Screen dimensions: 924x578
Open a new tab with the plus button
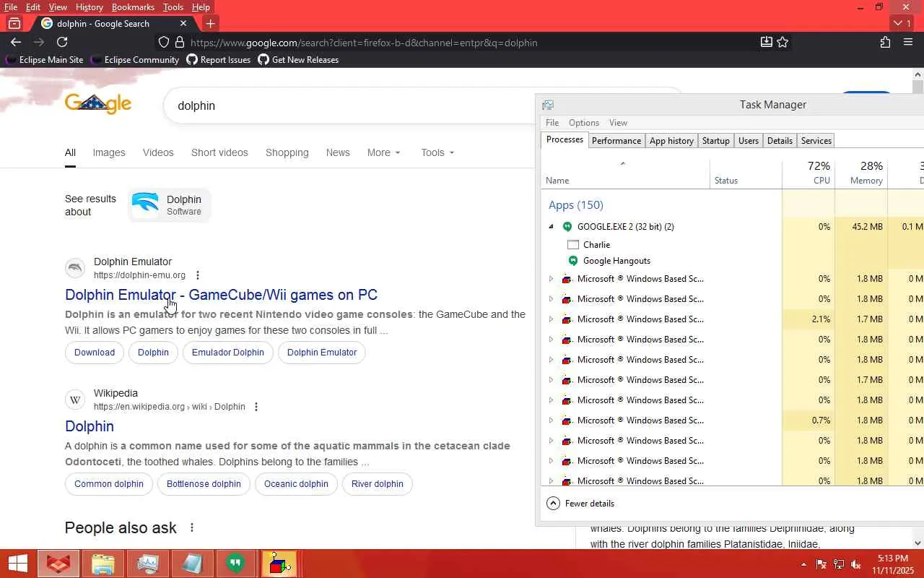tap(210, 23)
